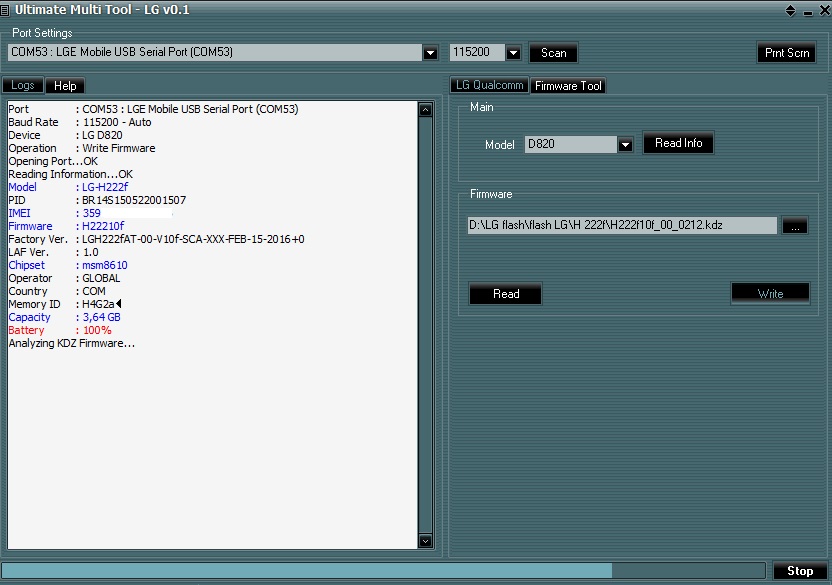Click the 'LG-H222f' model value in log
Screen dimensions: 832x585
(105, 187)
